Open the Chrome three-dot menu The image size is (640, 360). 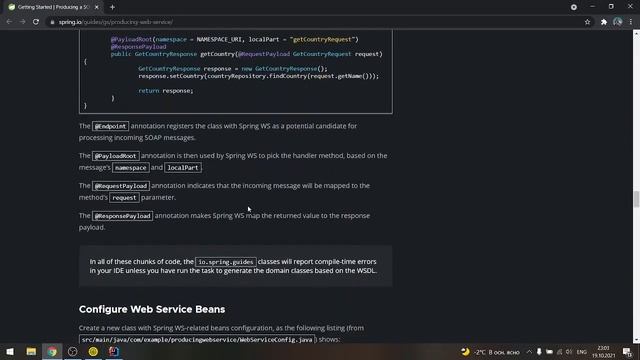631,22
